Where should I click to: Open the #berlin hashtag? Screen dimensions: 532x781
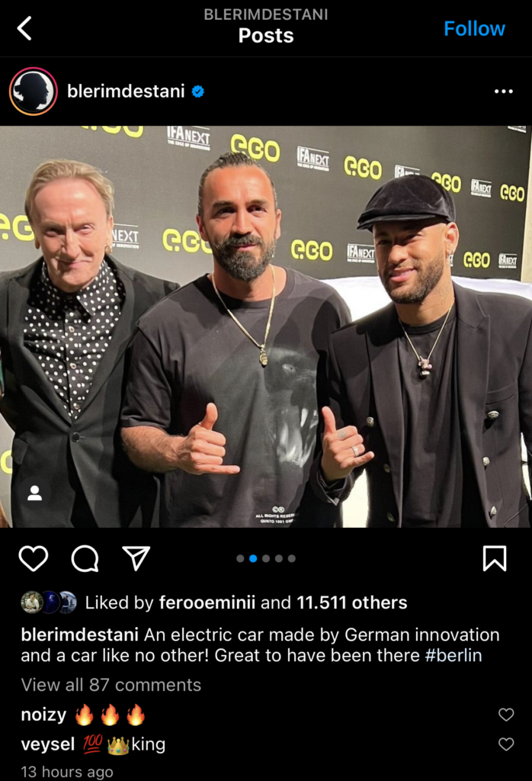pos(453,655)
